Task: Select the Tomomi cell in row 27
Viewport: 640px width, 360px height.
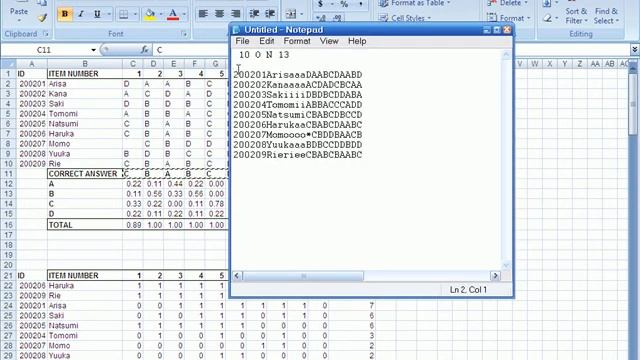Action: [x=85, y=336]
